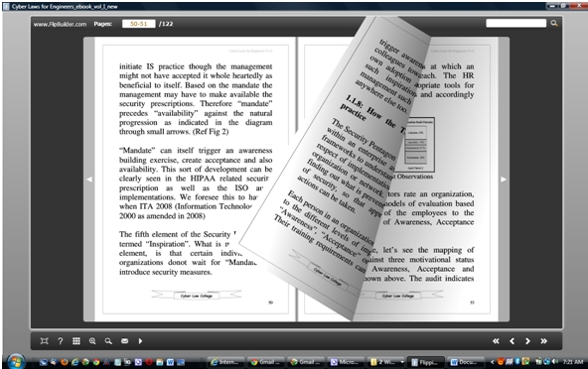Image resolution: width=588 pixels, height=369 pixels.
Task: Start auto flip play button
Action: coord(140,341)
